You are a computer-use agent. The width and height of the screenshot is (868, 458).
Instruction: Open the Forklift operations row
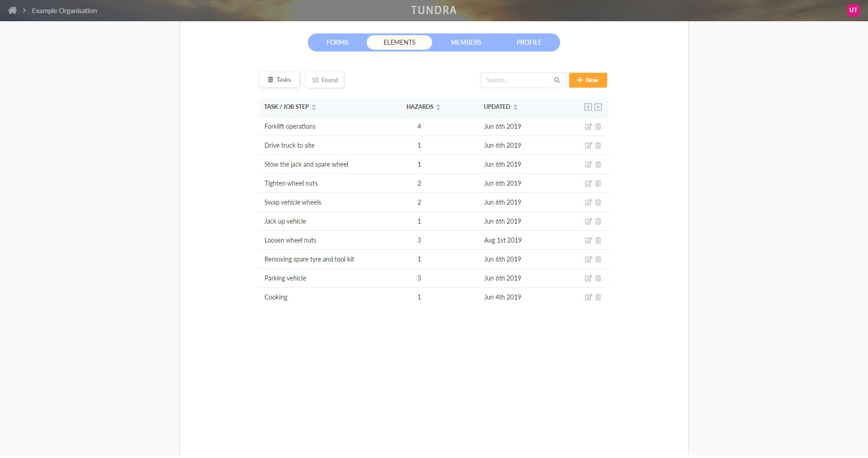tap(434, 126)
